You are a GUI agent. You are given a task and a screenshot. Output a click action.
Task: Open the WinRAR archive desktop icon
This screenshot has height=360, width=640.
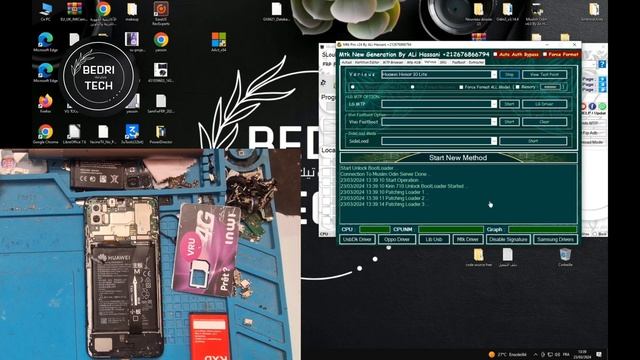coord(74,11)
